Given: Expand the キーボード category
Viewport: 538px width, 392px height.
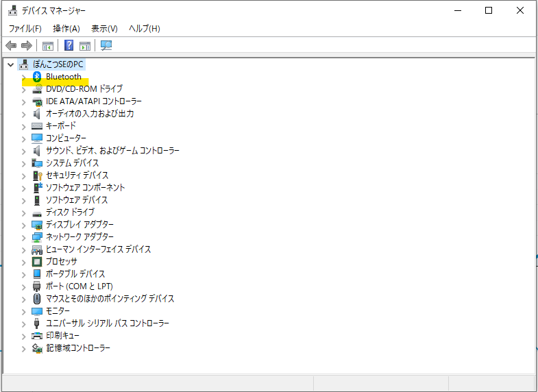Looking at the screenshot, I should tap(24, 127).
